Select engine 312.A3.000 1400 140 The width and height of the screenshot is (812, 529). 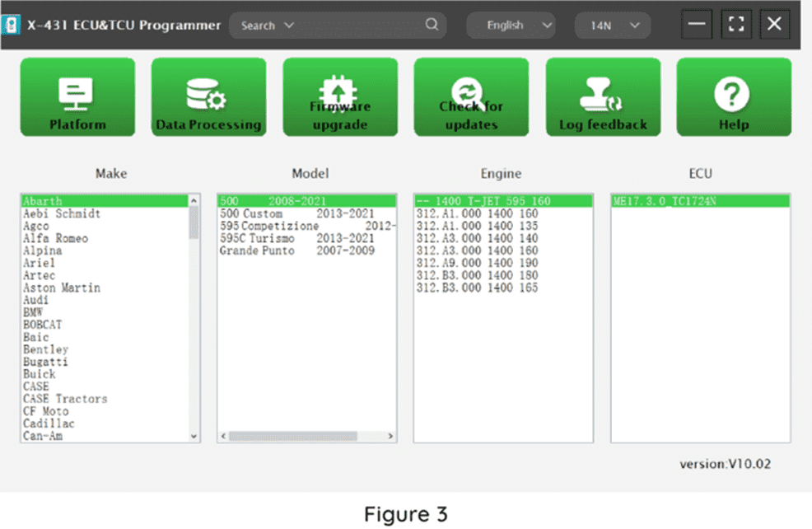click(503, 238)
